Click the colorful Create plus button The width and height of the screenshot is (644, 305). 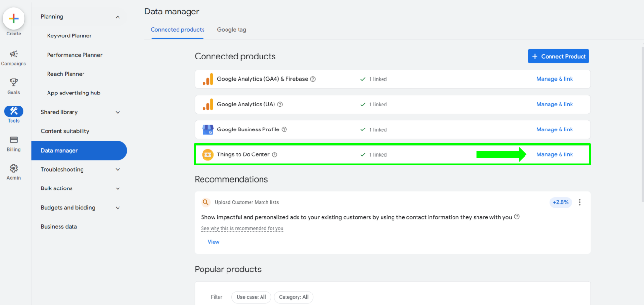[x=14, y=19]
